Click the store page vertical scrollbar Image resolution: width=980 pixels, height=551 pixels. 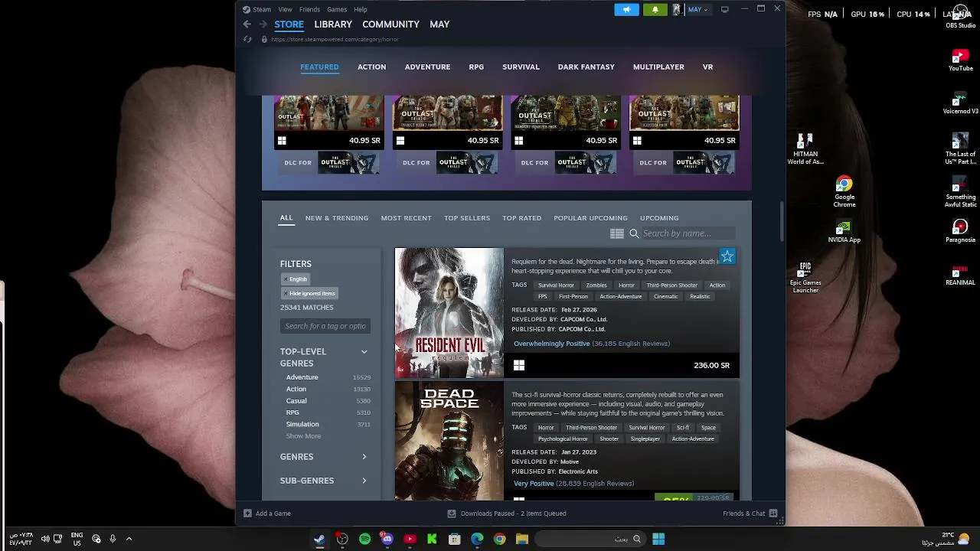[x=781, y=221]
